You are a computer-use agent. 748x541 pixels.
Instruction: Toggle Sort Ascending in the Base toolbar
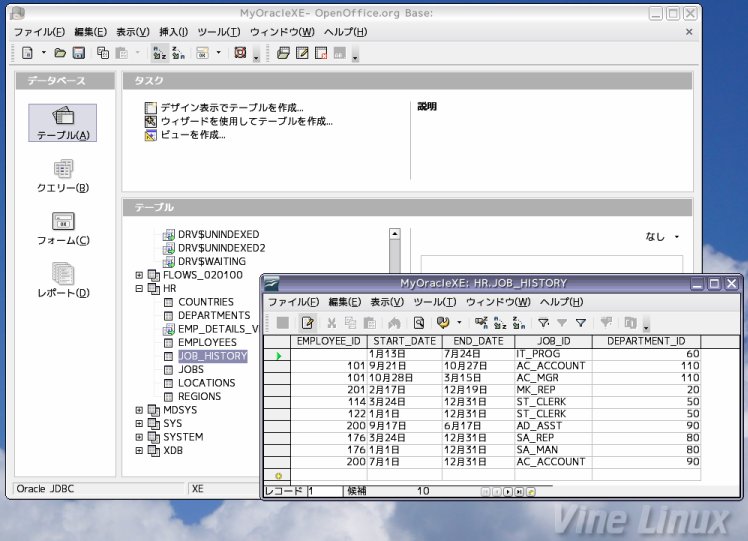click(159, 53)
